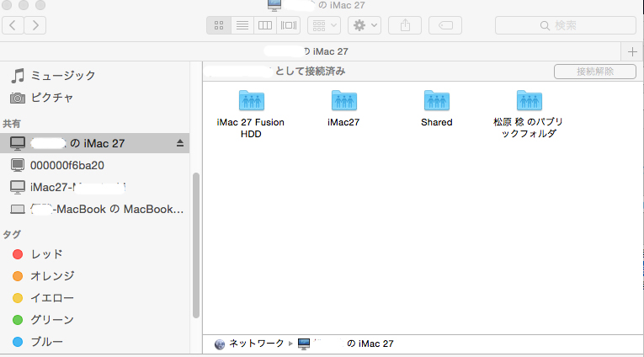Viewport: 644px width, 357px height.
Task: Select the レッド red tag
Action: tap(46, 254)
